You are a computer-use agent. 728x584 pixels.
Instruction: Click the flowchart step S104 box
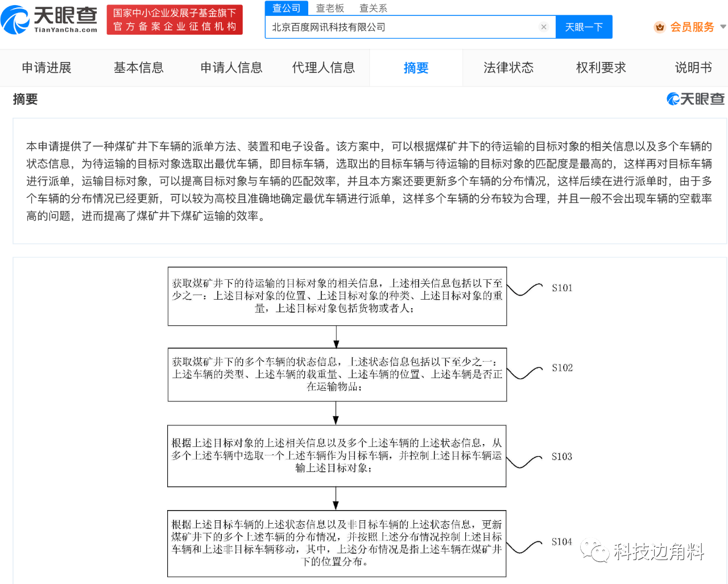(x=337, y=544)
